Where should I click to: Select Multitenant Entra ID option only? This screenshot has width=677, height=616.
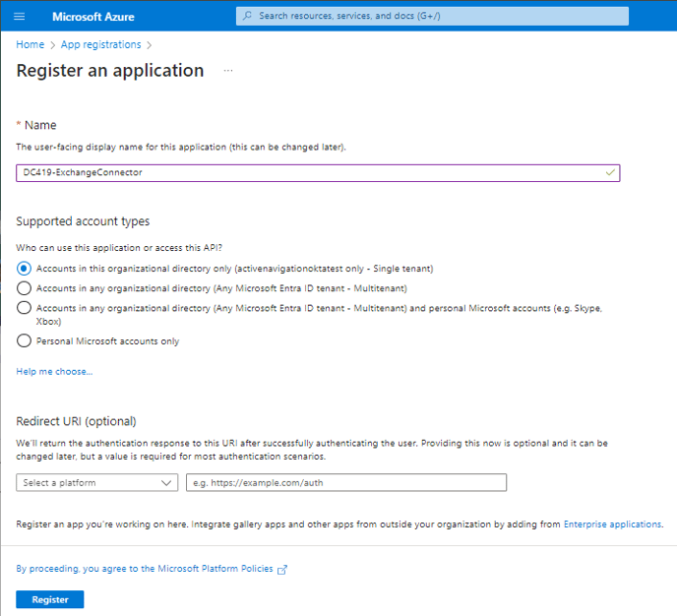coord(24,288)
